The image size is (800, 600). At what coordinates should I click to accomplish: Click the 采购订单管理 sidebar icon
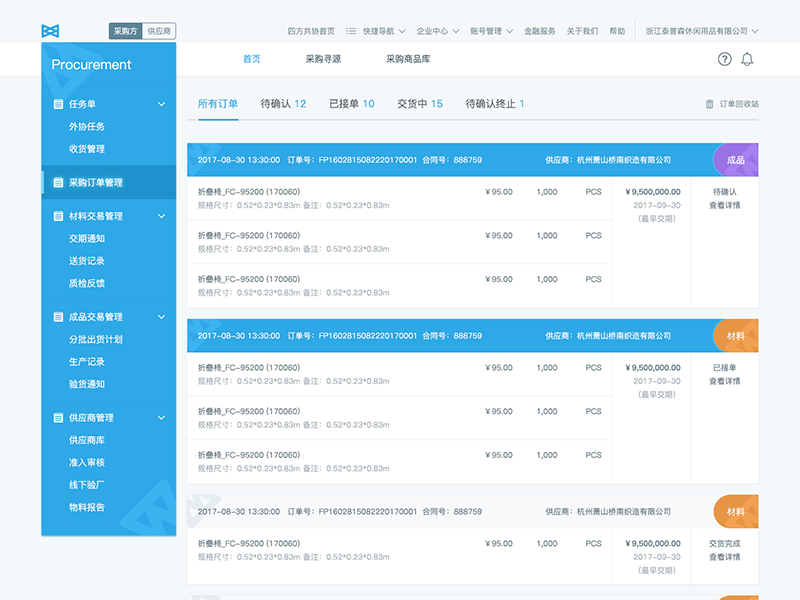58,183
